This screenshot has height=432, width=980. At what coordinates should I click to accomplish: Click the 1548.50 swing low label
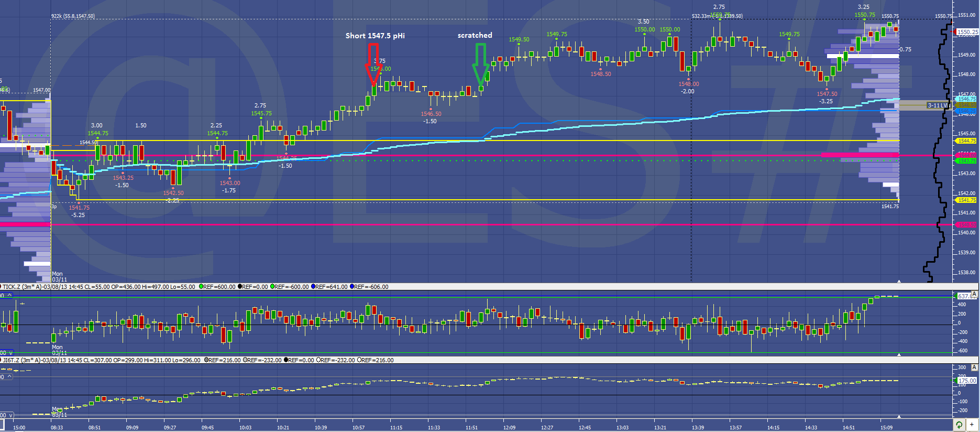(601, 74)
